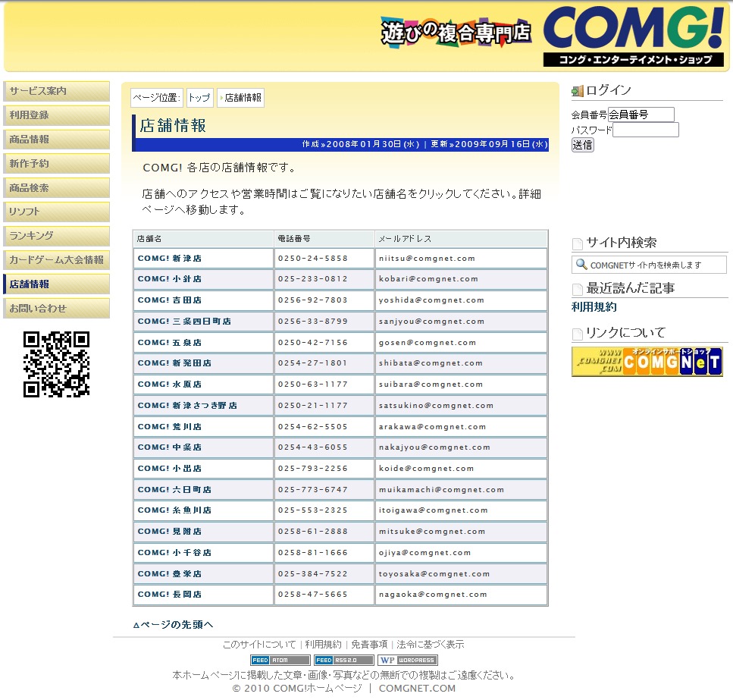Click the document icon beside サイト内検索
The image size is (733, 700).
tap(578, 243)
